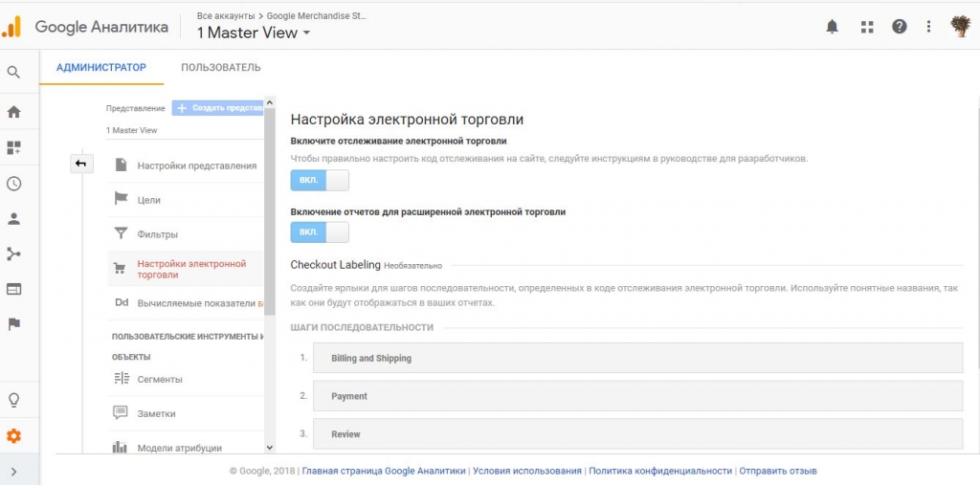Open account avatar picture
Viewport: 980px width, 485px height.
pyautogui.click(x=961, y=26)
